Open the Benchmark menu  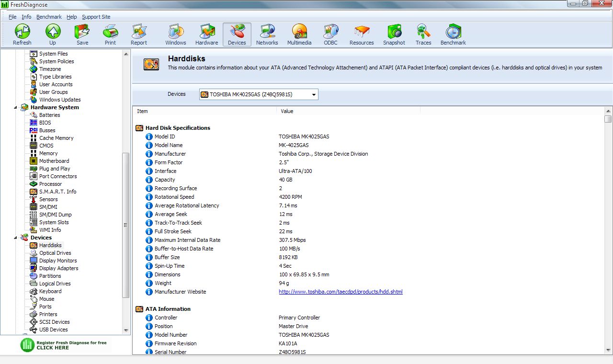click(x=49, y=17)
